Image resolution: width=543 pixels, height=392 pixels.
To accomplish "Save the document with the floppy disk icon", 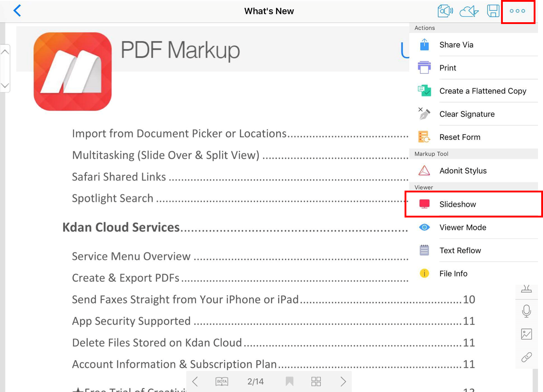I will (493, 11).
